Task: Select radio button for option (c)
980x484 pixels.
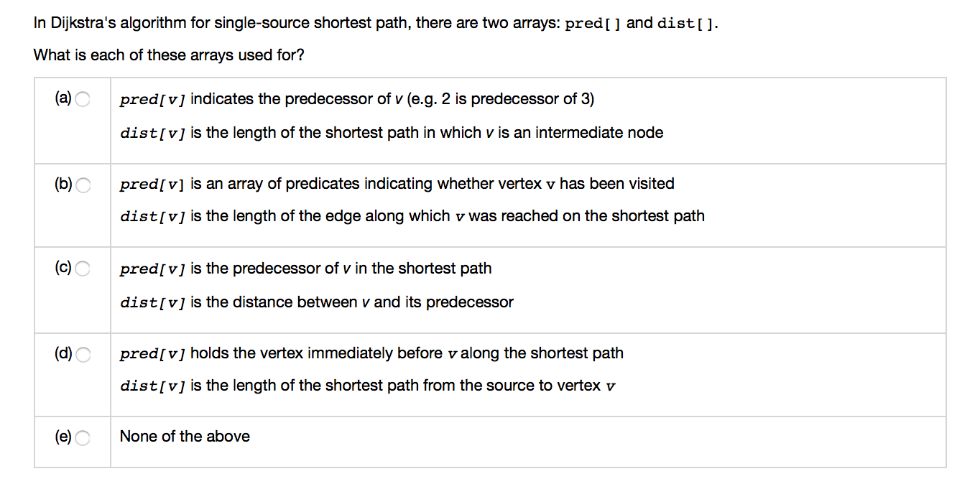Action: tap(83, 269)
